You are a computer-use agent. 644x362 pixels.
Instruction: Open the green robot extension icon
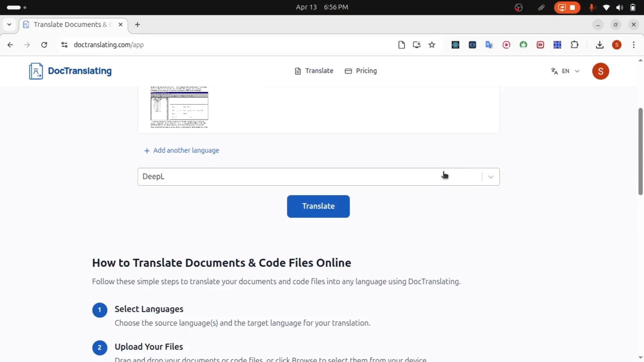(523, 45)
